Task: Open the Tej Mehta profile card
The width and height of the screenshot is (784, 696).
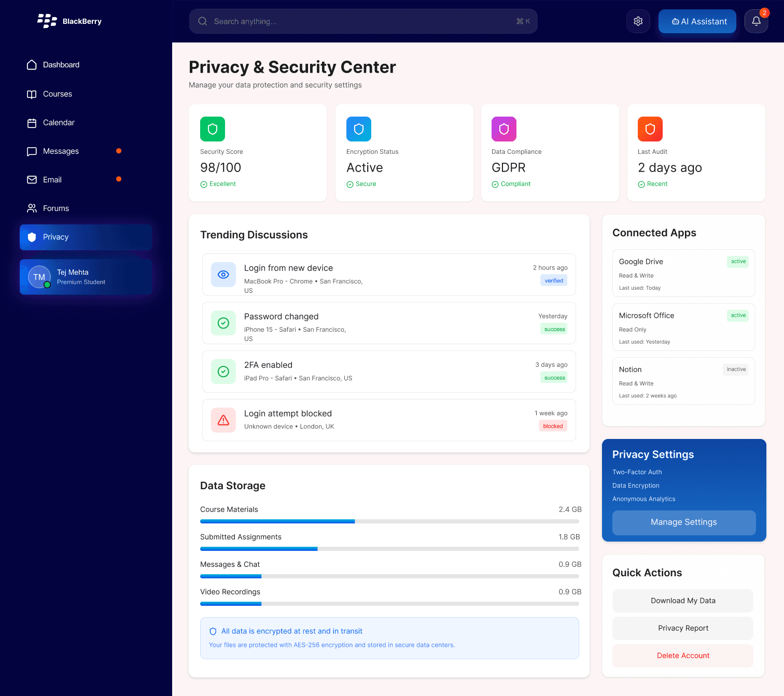Action: [85, 277]
